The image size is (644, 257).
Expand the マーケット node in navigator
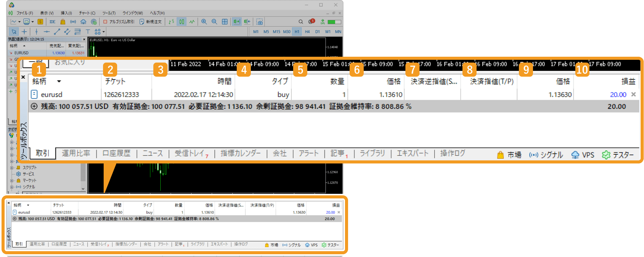pyautogui.click(x=12, y=180)
